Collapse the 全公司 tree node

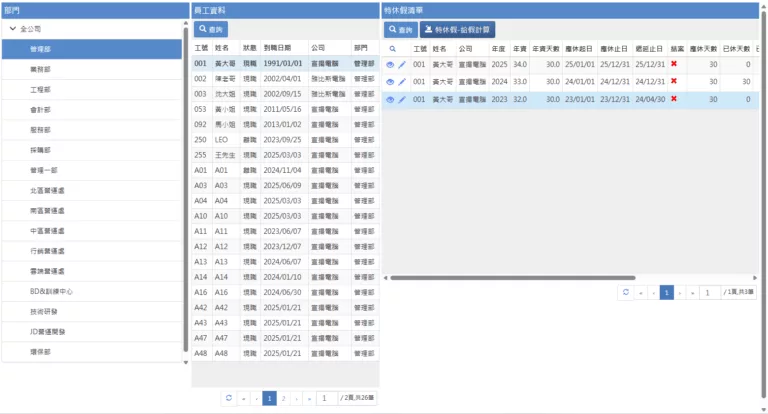[x=12, y=29]
